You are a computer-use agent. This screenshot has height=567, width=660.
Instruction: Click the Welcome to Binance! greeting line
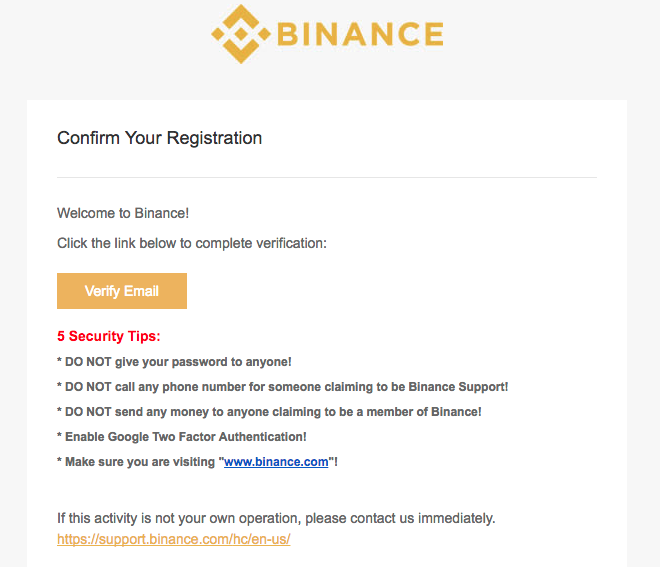[123, 213]
